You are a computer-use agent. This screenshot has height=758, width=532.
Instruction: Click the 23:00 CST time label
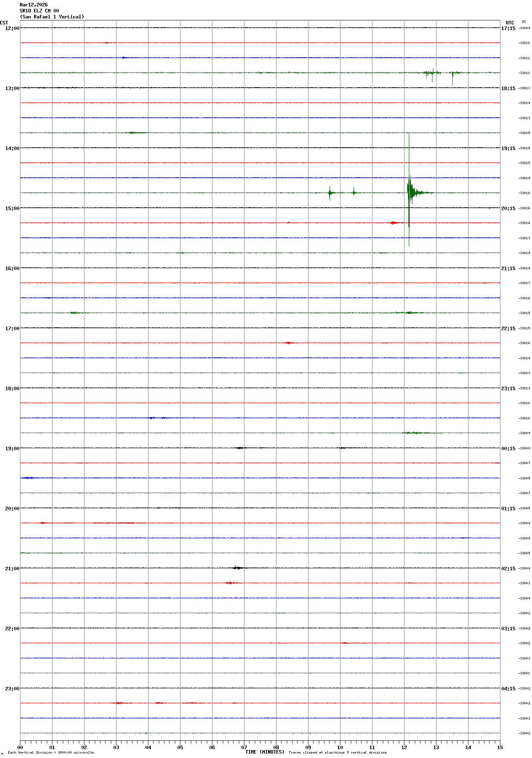(12, 689)
